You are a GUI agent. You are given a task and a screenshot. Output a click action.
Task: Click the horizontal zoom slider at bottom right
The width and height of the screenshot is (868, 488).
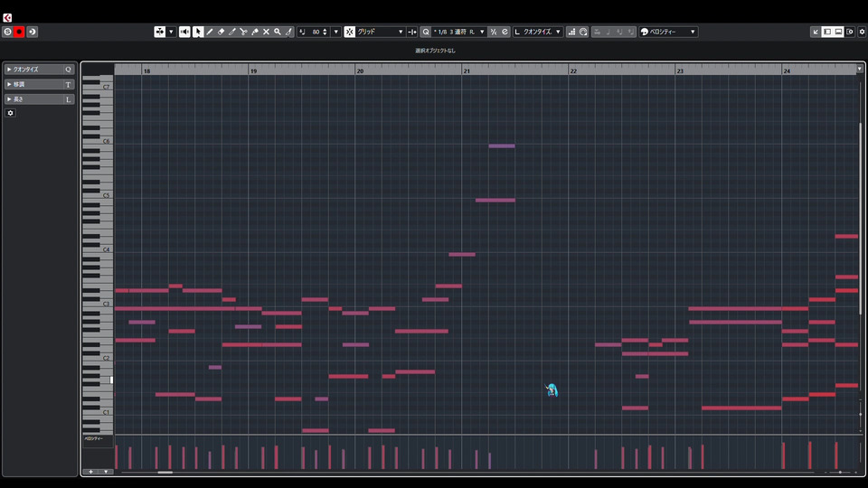(x=840, y=473)
